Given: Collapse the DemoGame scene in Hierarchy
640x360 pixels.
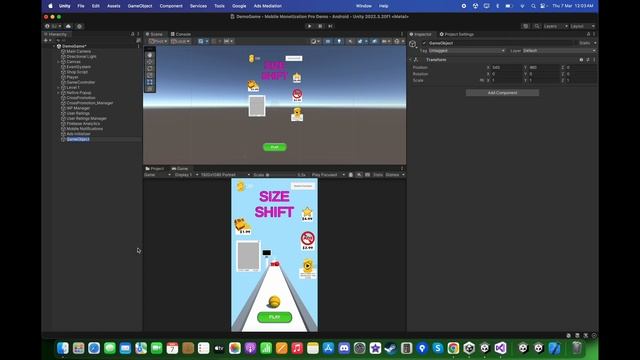Looking at the screenshot, I should point(54,46).
